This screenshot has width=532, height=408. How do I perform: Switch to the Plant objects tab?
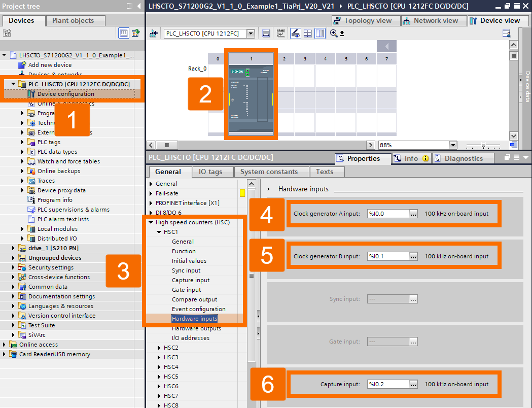(76, 20)
